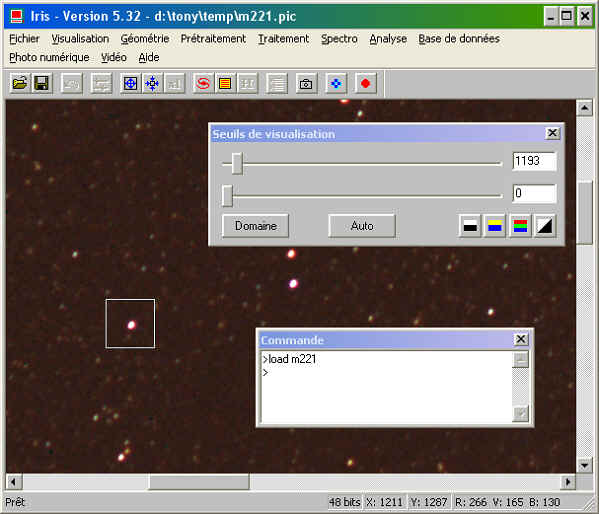Click the open file folder icon
Viewport: 599px width, 514px height.
coord(20,83)
